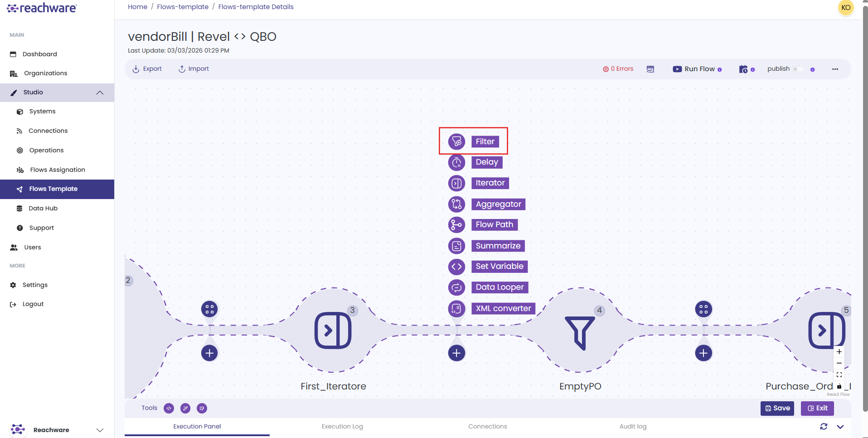
Task: Open the KO user avatar
Action: click(846, 8)
